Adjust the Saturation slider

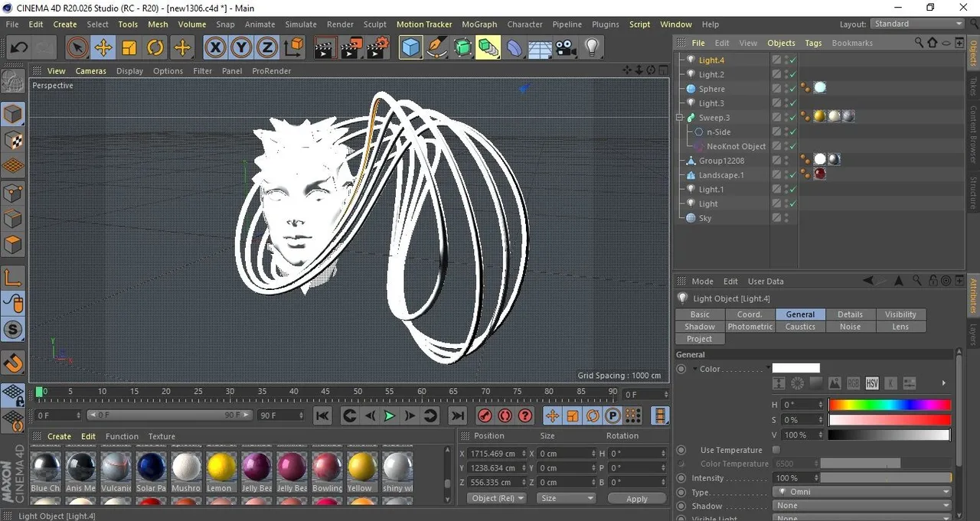(890, 420)
